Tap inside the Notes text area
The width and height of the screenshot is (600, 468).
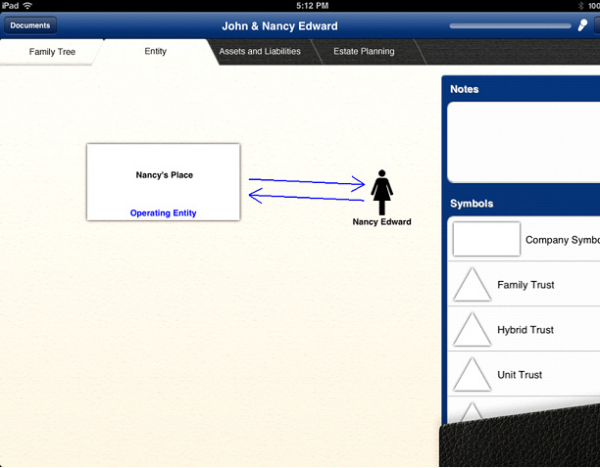[x=523, y=142]
